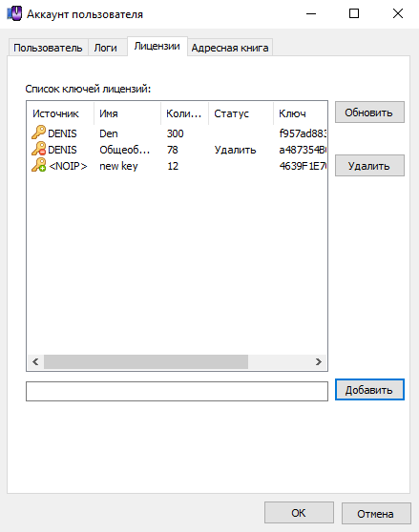Click the horizontal scrollbar thumb

[146, 362]
